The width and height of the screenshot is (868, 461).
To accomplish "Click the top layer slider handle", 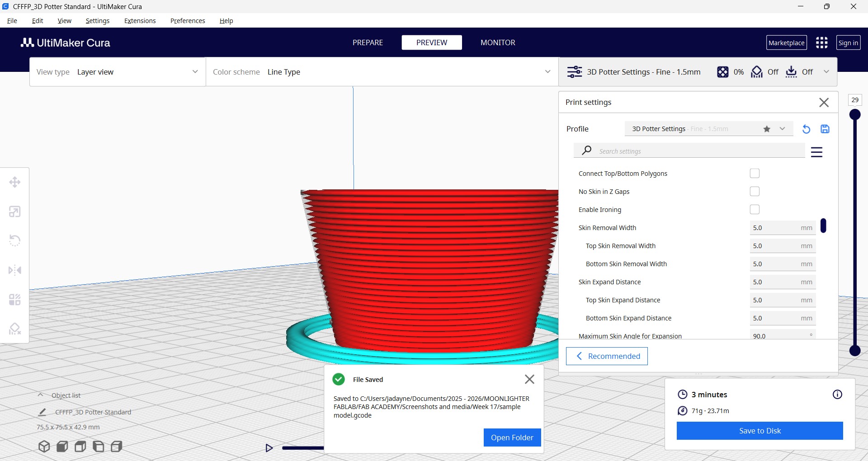I will point(855,114).
